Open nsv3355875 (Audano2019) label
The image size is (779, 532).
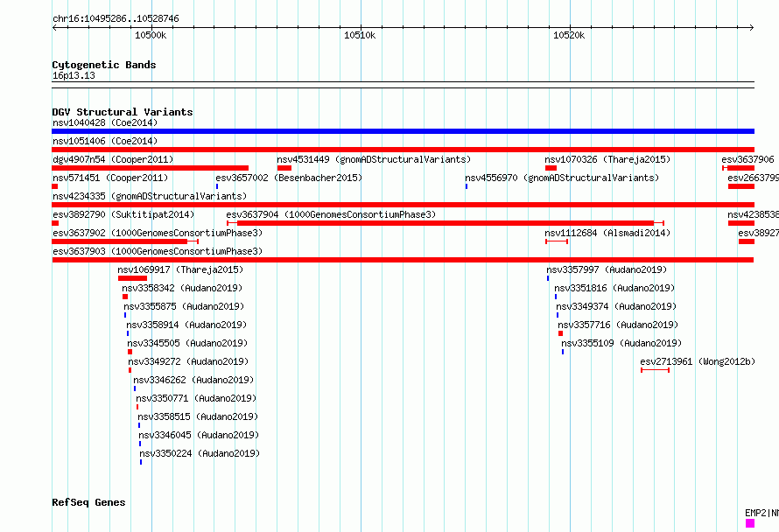coord(184,306)
